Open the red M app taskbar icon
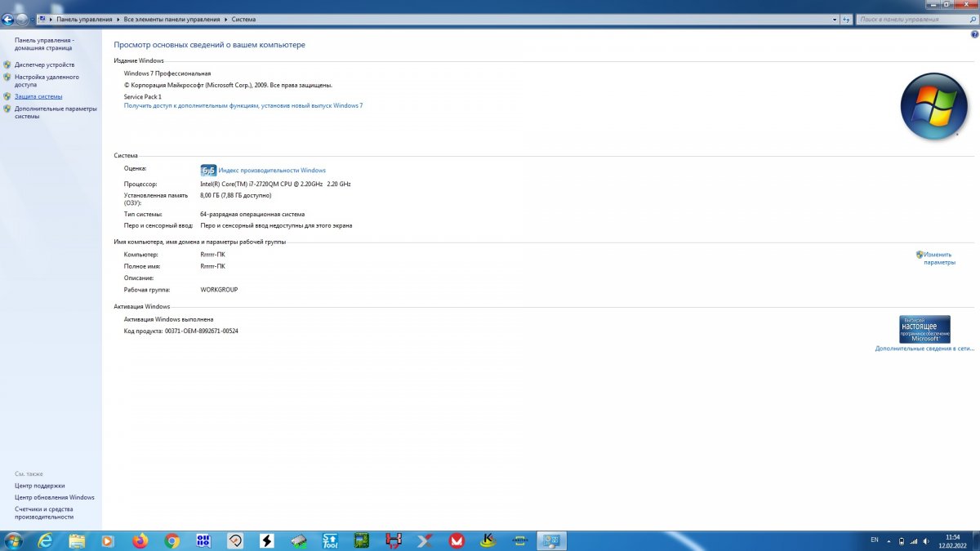The image size is (980, 551). tap(457, 540)
